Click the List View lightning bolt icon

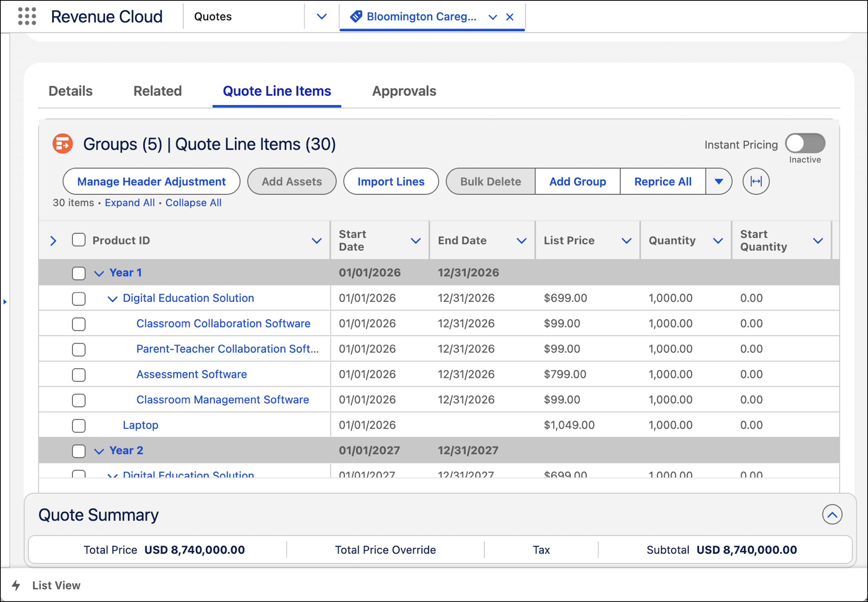(16, 585)
